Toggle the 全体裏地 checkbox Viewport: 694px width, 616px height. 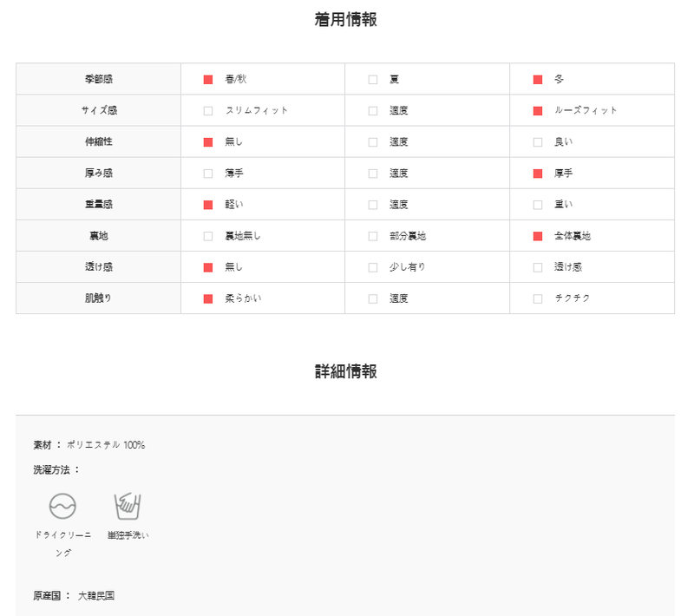[x=538, y=236]
